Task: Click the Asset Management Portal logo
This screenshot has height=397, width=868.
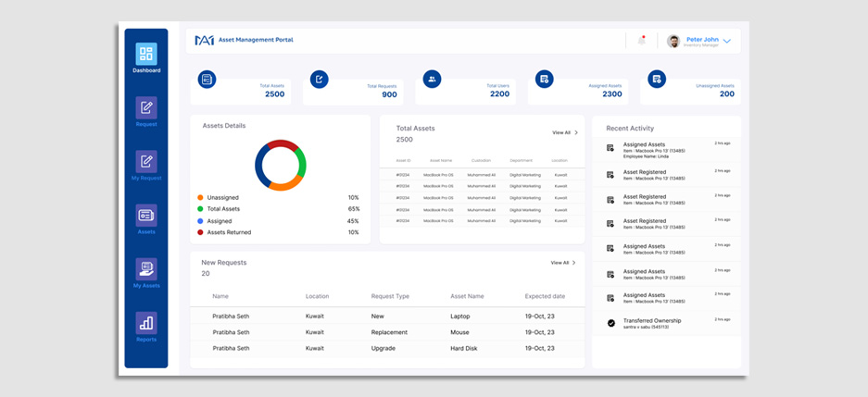Action: tap(204, 41)
